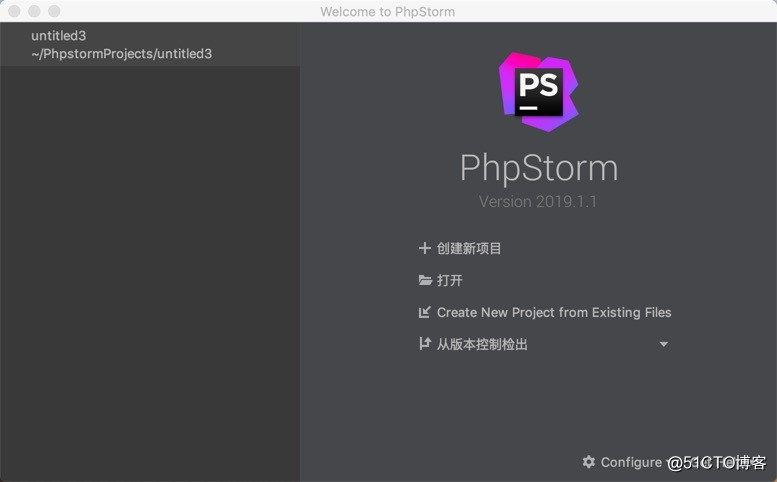Screen dimensions: 777x482
Task: Click the window zoom button
Action: pos(54,11)
